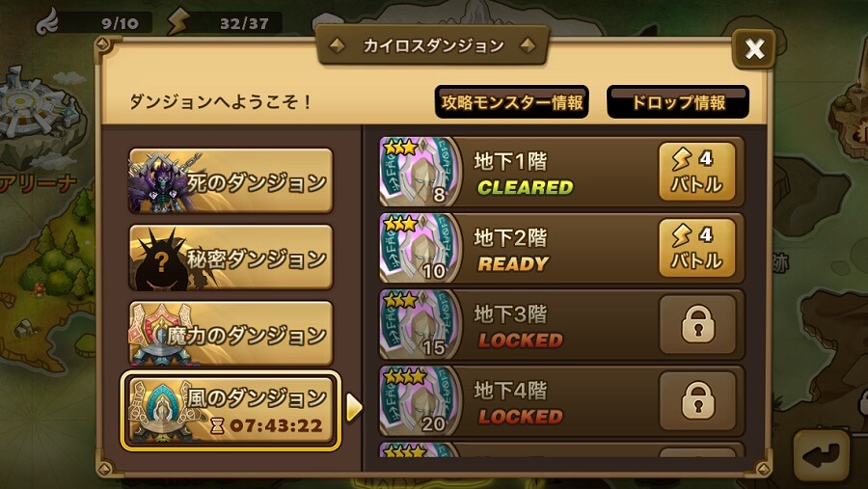Image resolution: width=868 pixels, height=489 pixels.
Task: Click the 地下2階 guardian portrait icon
Action: coord(420,248)
